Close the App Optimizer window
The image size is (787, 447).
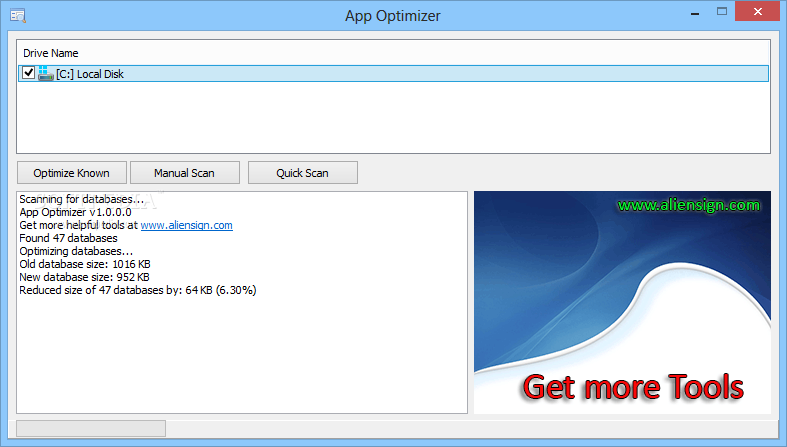coord(758,12)
